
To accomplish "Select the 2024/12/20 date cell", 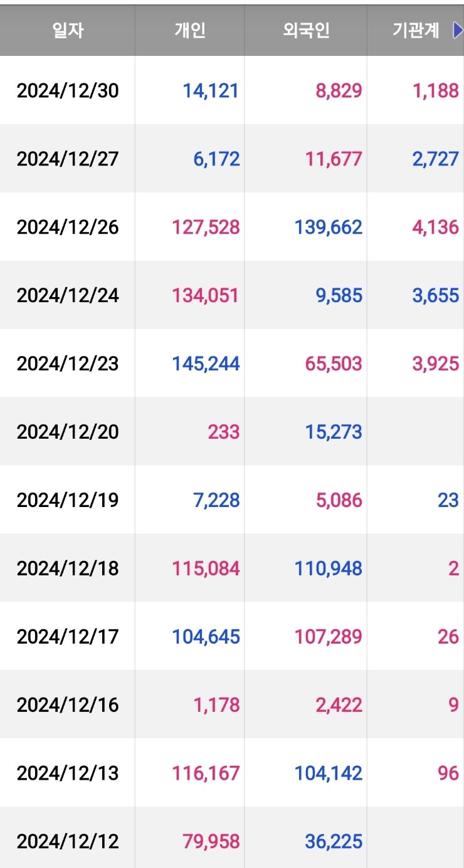I will (x=68, y=432).
